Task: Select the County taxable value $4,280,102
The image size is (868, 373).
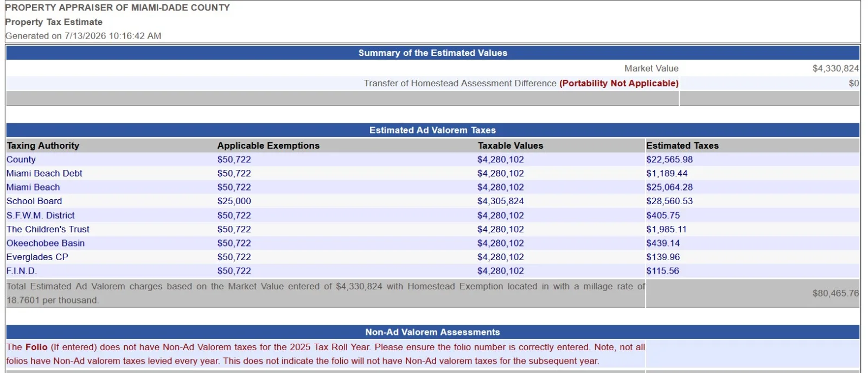Action: click(501, 160)
